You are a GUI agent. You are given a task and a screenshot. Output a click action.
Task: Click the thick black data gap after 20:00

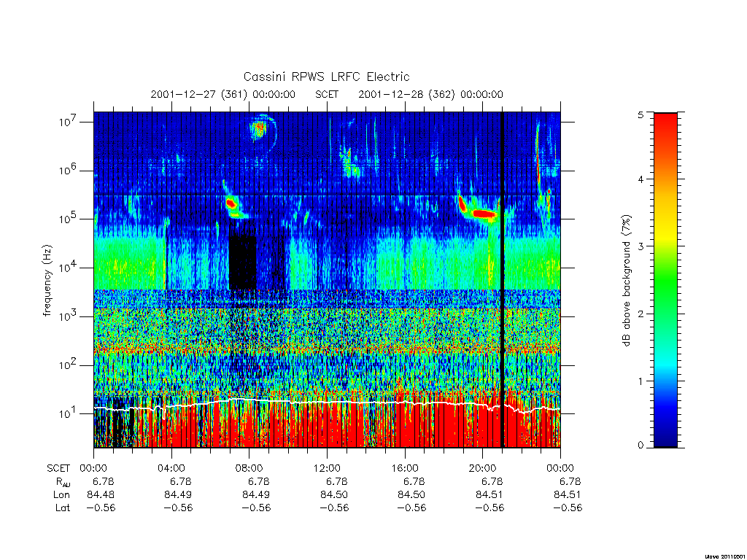502,279
